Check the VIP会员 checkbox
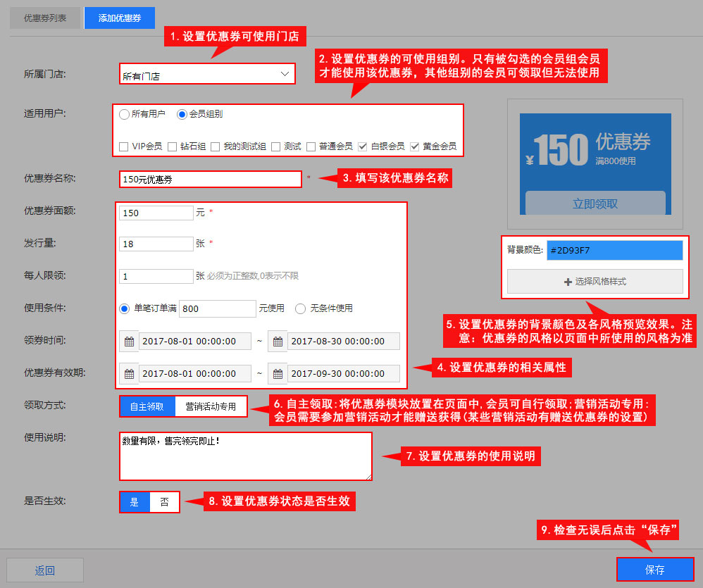 click(x=124, y=146)
